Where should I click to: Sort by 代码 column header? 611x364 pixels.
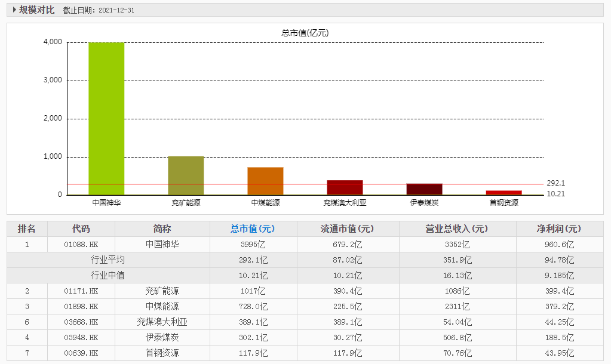[x=81, y=229]
